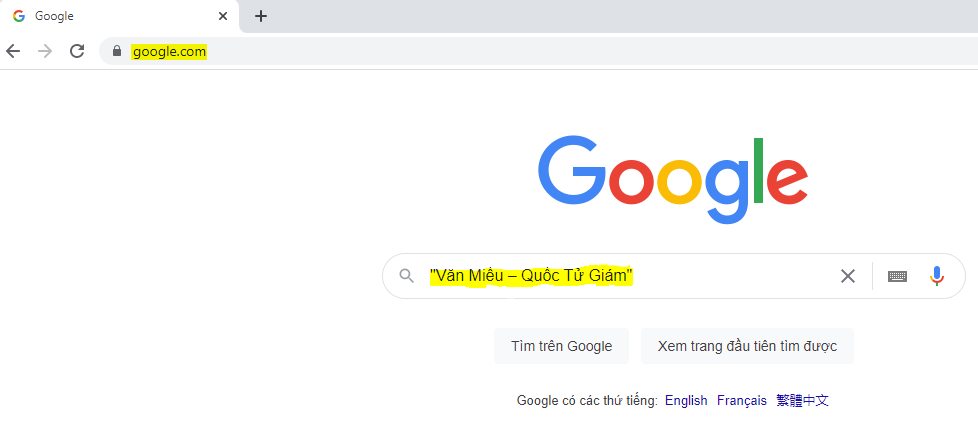This screenshot has width=978, height=429.
Task: Switch Google language to Français
Action: (x=742, y=400)
